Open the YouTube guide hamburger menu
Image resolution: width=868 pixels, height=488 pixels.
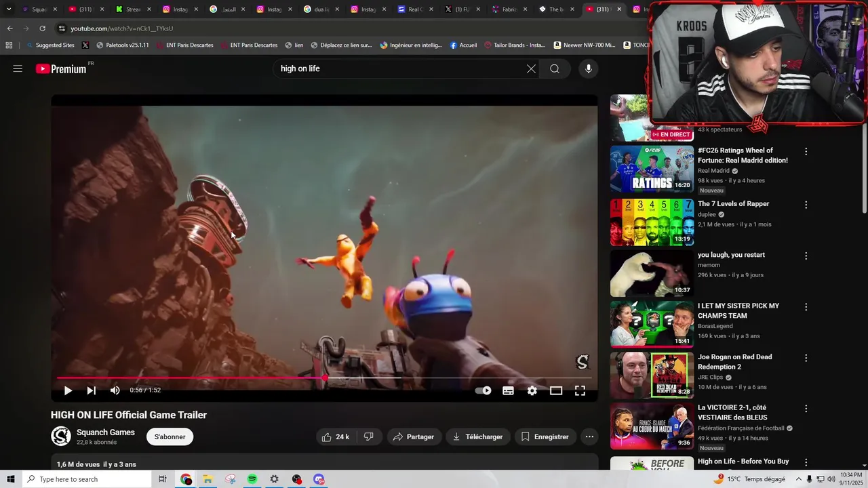click(x=18, y=68)
